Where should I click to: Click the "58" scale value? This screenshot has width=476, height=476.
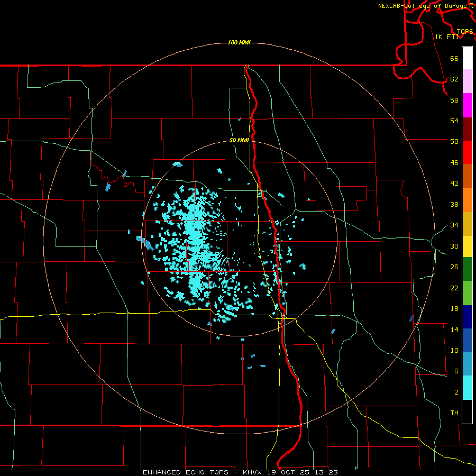tap(454, 100)
